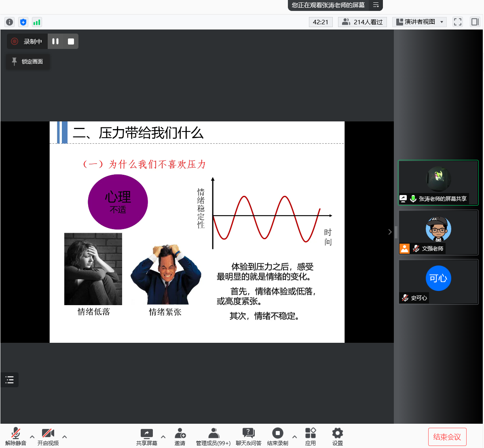The height and width of the screenshot is (448, 484).
Task: Stop the recording with square button
Action: 71,41
